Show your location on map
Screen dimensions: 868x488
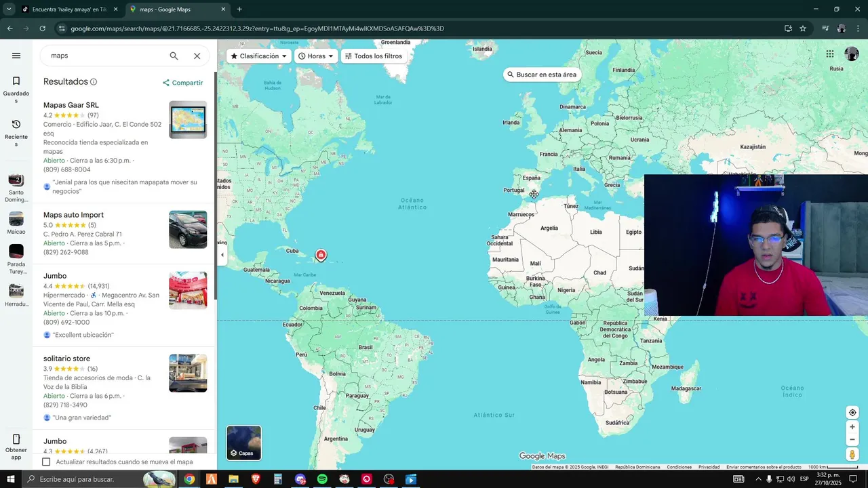[852, 413]
